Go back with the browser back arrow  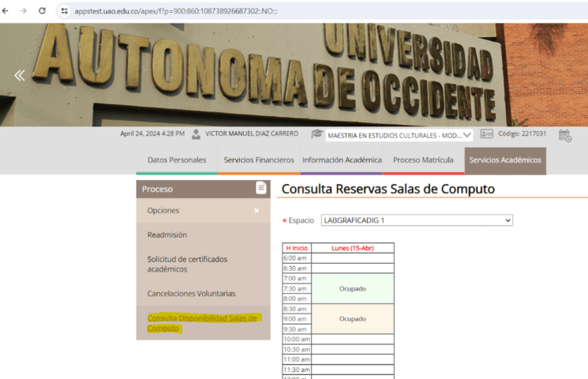pyautogui.click(x=5, y=11)
